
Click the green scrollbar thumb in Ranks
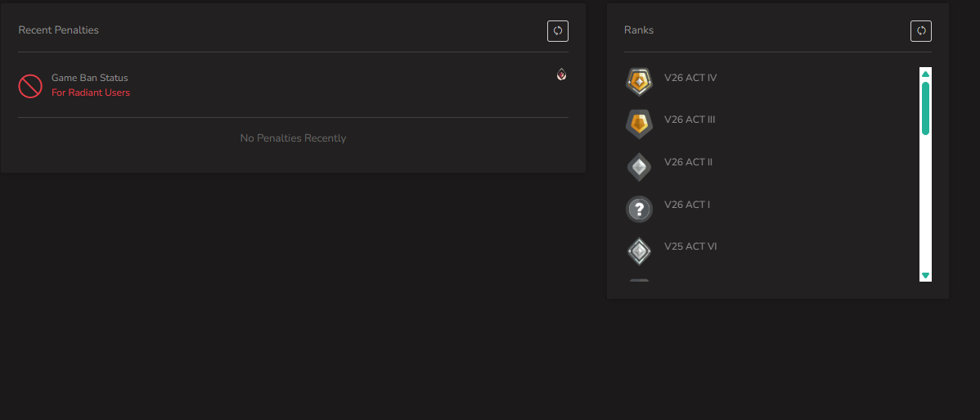[926, 108]
